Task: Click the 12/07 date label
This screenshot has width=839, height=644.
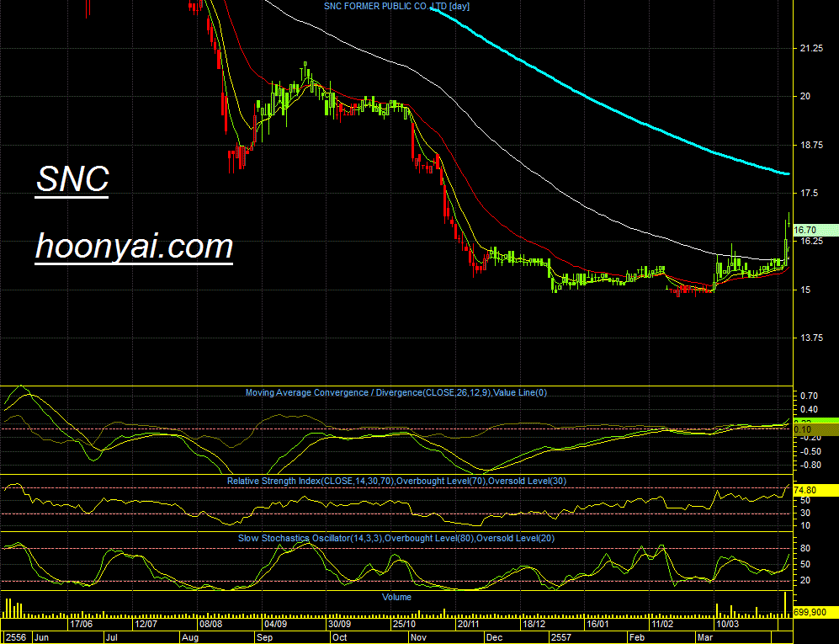Action: coord(146,624)
